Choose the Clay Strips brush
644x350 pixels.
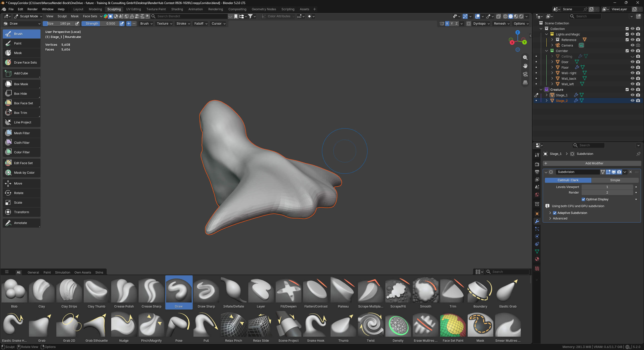tap(69, 293)
